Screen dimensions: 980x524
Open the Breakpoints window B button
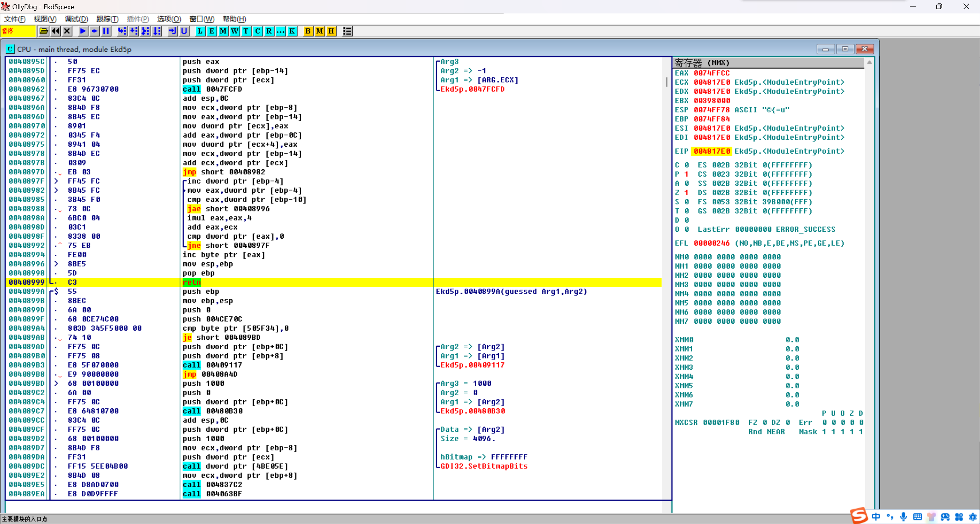click(x=307, y=31)
